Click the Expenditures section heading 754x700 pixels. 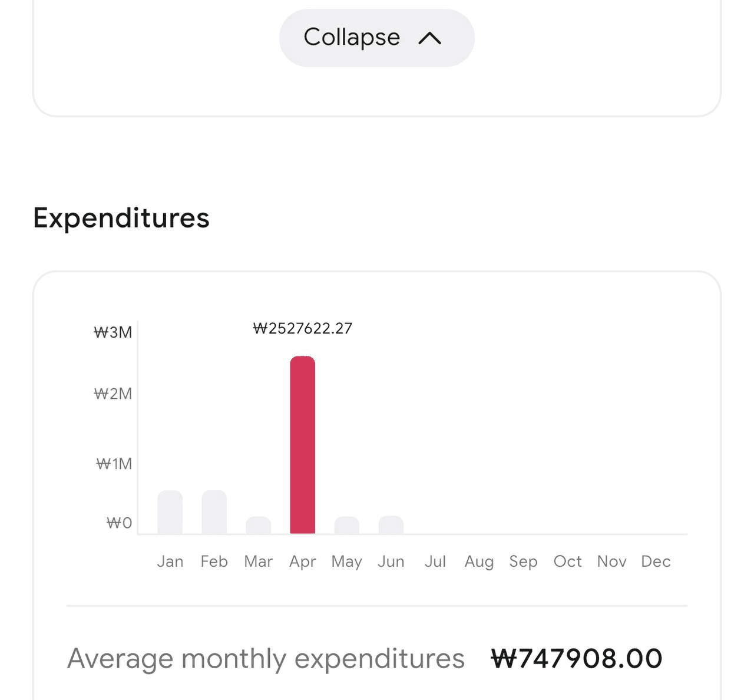(121, 218)
